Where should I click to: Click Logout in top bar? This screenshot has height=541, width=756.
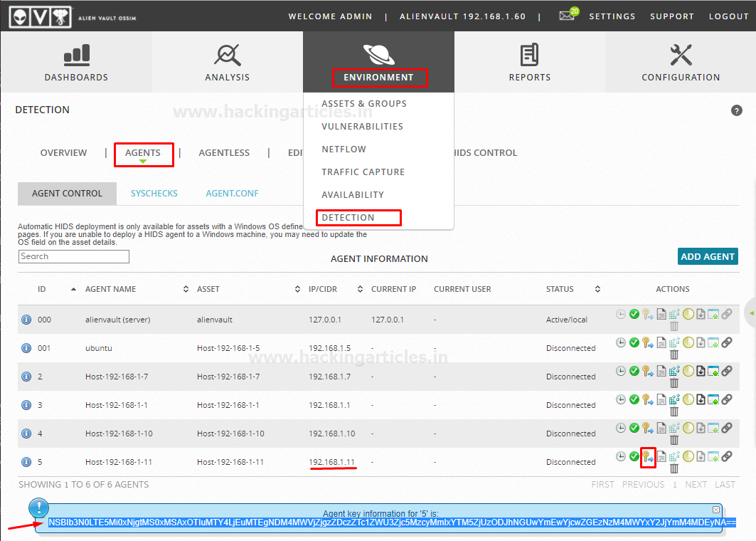728,16
